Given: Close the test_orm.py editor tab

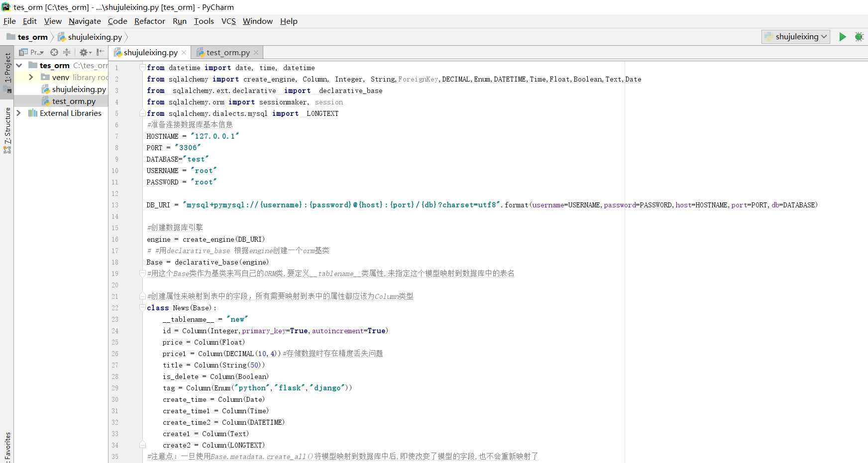Looking at the screenshot, I should (256, 53).
